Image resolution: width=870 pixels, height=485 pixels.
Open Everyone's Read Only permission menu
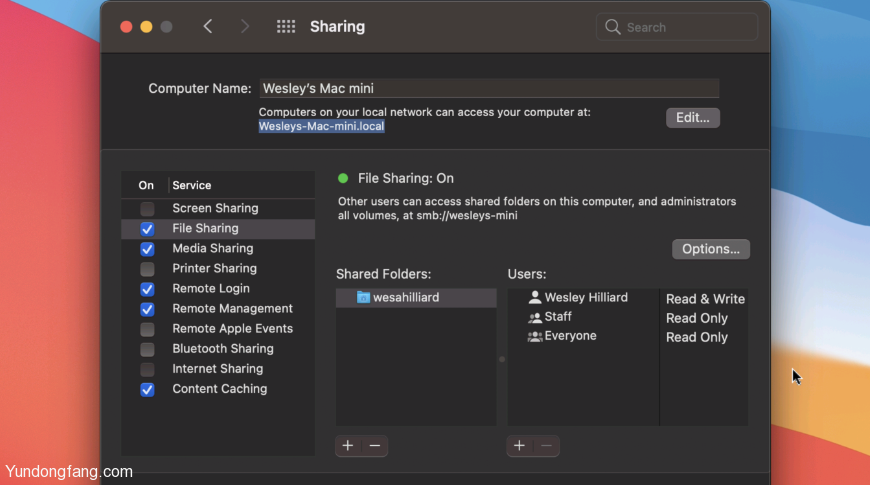pos(697,337)
